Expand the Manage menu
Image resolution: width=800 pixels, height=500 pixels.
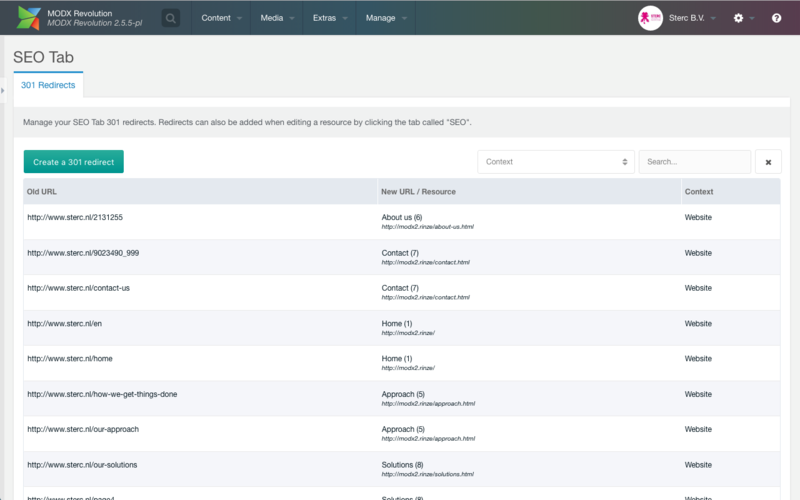pos(386,18)
